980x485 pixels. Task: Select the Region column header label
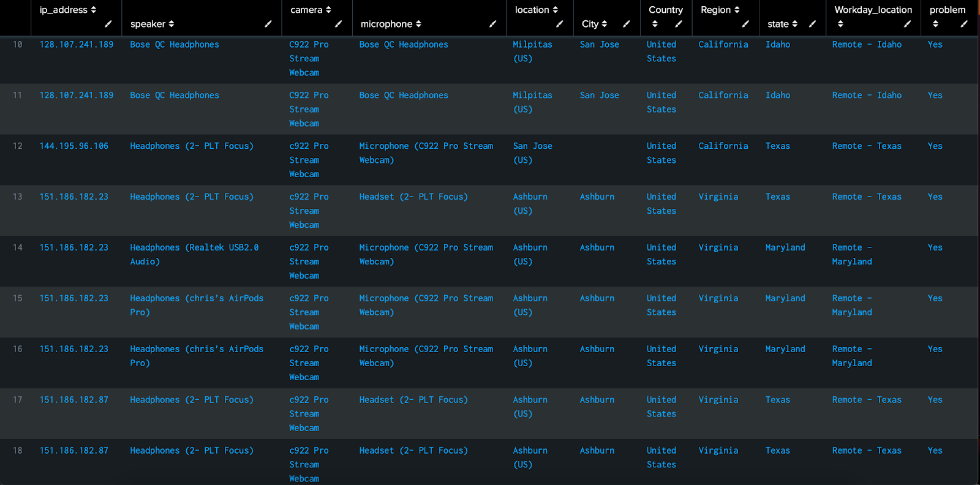point(715,10)
